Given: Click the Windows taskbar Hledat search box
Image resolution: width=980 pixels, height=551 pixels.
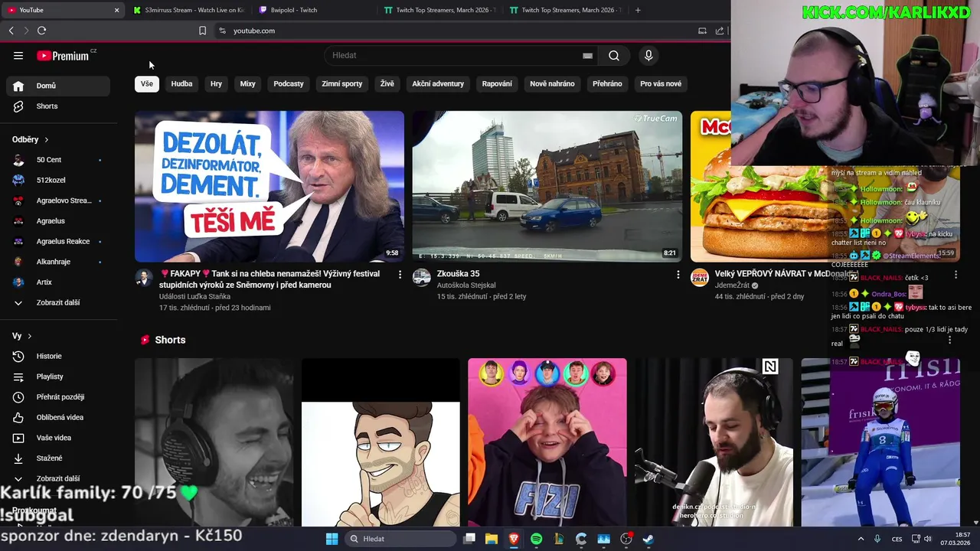Looking at the screenshot, I should point(400,539).
